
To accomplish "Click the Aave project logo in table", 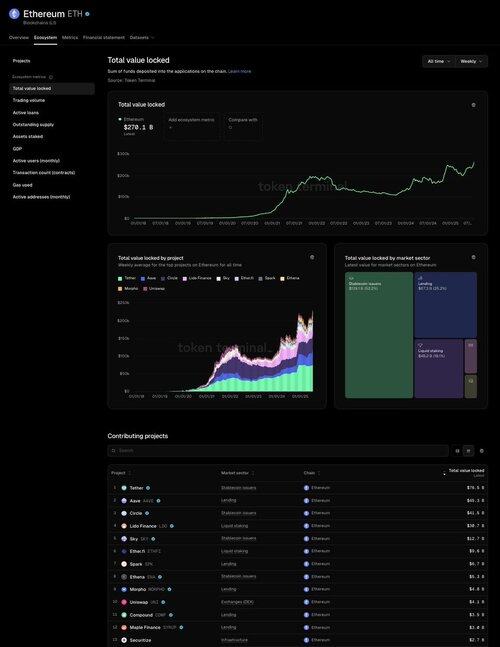I will tap(124, 501).
